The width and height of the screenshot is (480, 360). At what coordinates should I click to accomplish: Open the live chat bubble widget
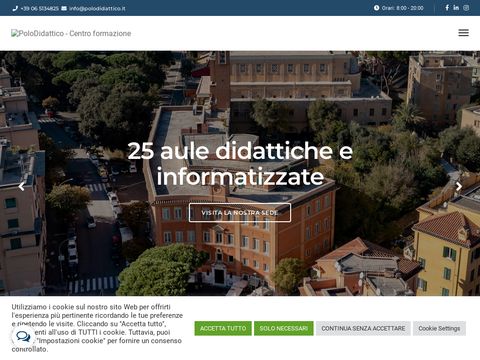point(23,337)
